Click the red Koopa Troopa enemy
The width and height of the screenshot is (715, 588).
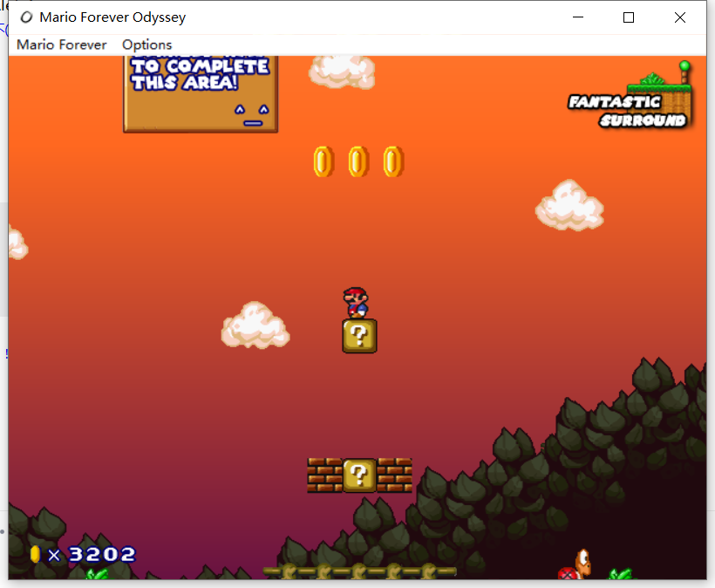point(575,564)
